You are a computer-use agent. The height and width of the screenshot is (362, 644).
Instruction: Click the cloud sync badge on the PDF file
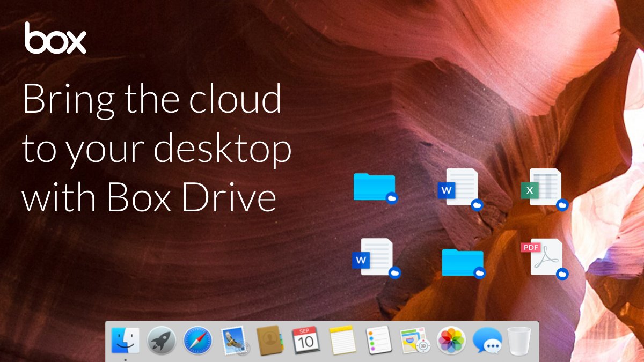562,272
